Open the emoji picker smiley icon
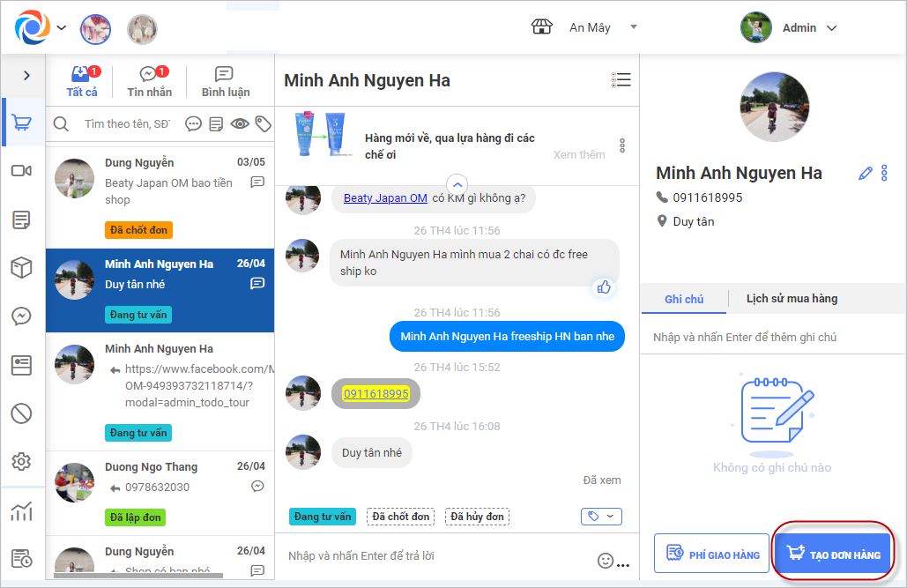 pos(605,561)
